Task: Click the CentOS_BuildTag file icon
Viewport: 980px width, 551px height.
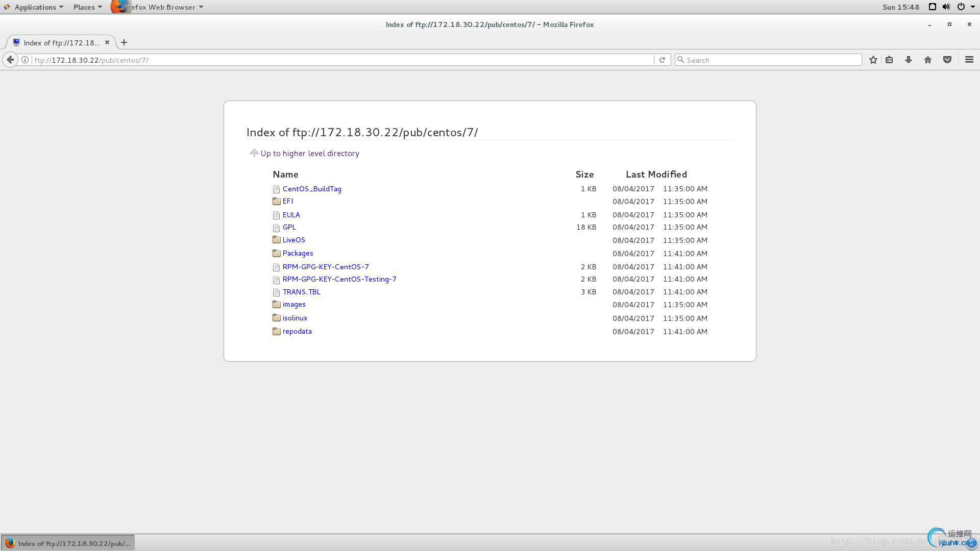Action: [x=276, y=189]
